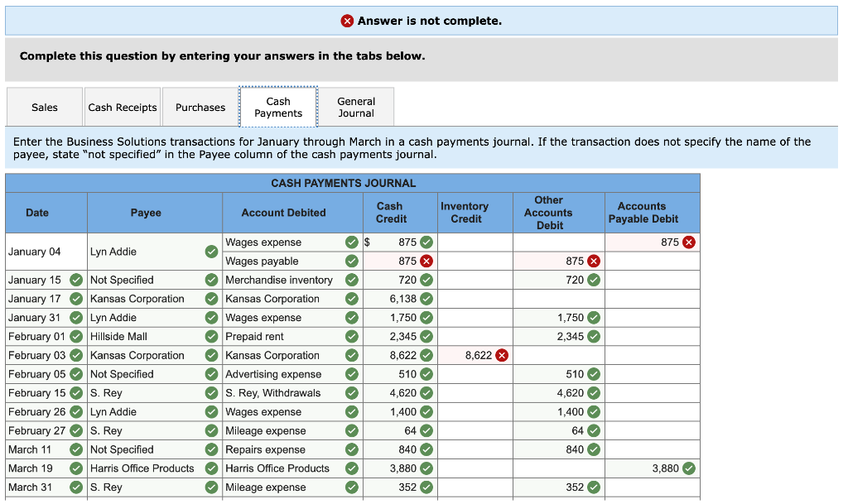The width and height of the screenshot is (848, 504).
Task: Select the Cash Credit 8,622 cell
Action: 400,355
